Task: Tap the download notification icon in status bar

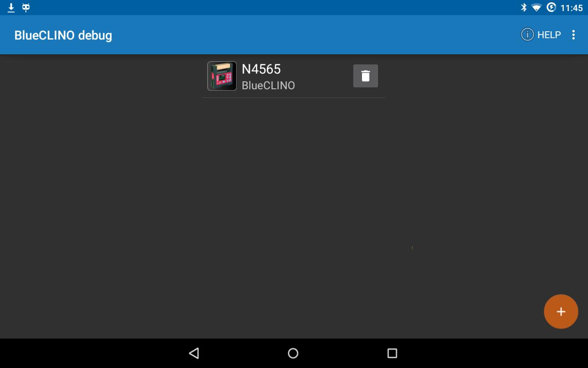Action: click(x=11, y=7)
